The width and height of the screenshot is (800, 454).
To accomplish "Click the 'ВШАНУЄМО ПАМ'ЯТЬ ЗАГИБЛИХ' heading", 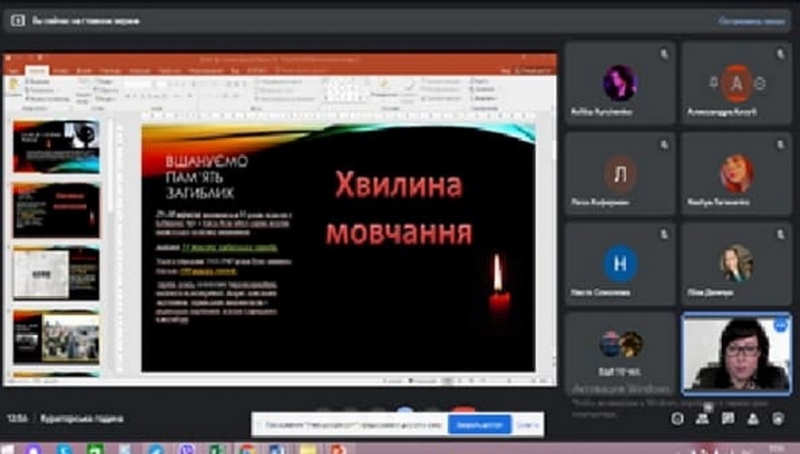I will point(207,177).
